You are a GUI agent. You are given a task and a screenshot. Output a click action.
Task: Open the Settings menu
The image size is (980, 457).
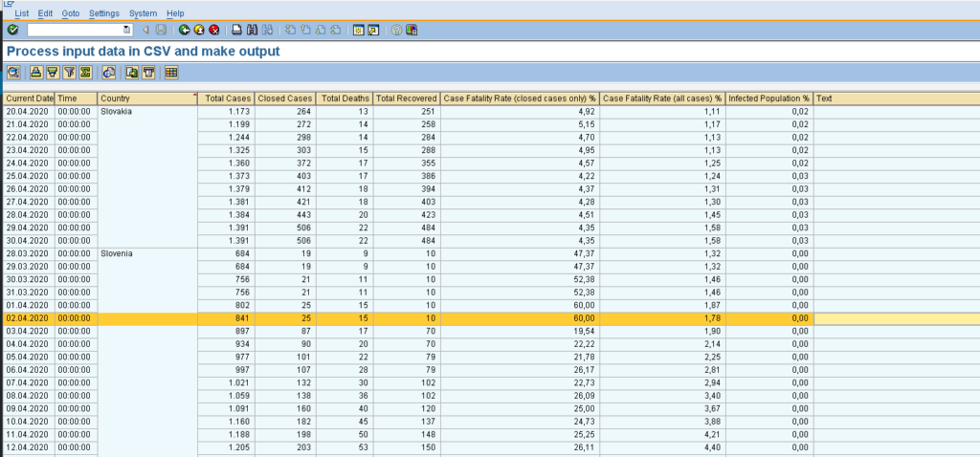103,13
